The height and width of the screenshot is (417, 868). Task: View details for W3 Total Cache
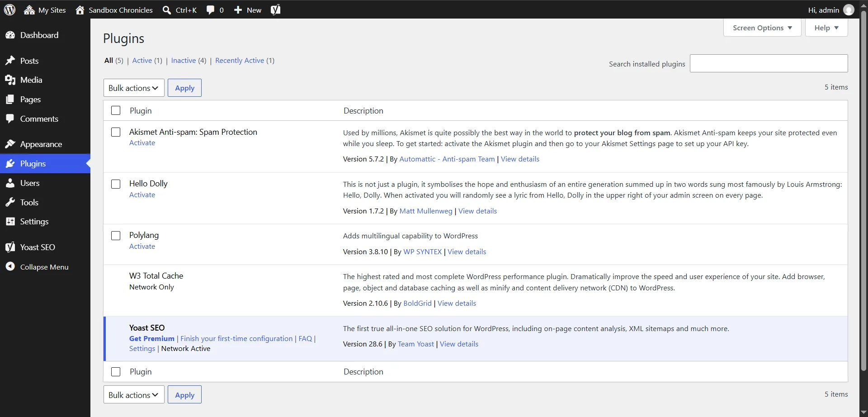tap(457, 303)
